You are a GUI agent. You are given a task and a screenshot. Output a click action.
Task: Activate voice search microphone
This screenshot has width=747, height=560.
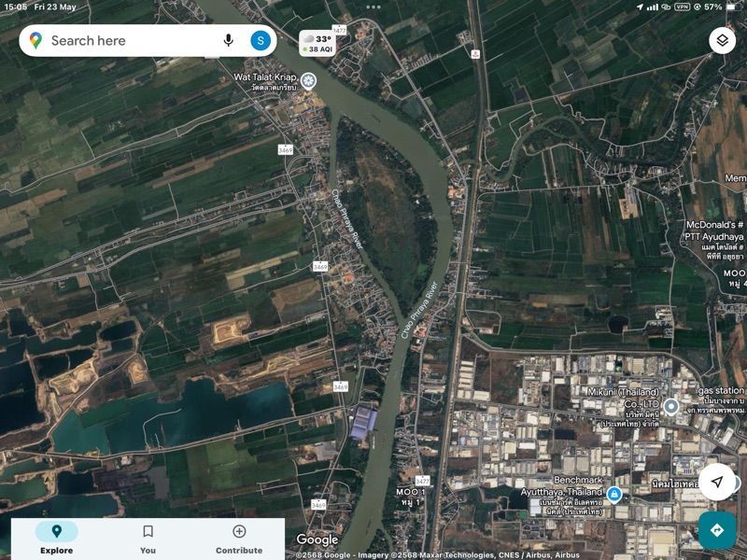(x=228, y=40)
